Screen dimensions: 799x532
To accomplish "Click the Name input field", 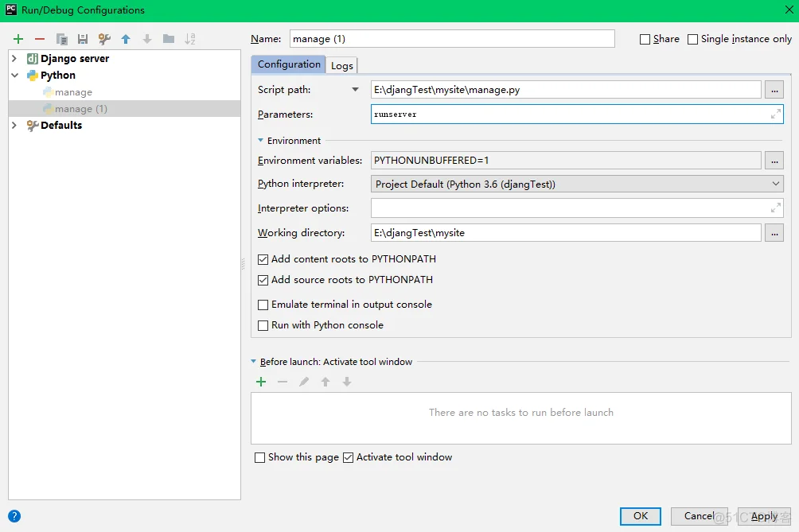I will 452,39.
